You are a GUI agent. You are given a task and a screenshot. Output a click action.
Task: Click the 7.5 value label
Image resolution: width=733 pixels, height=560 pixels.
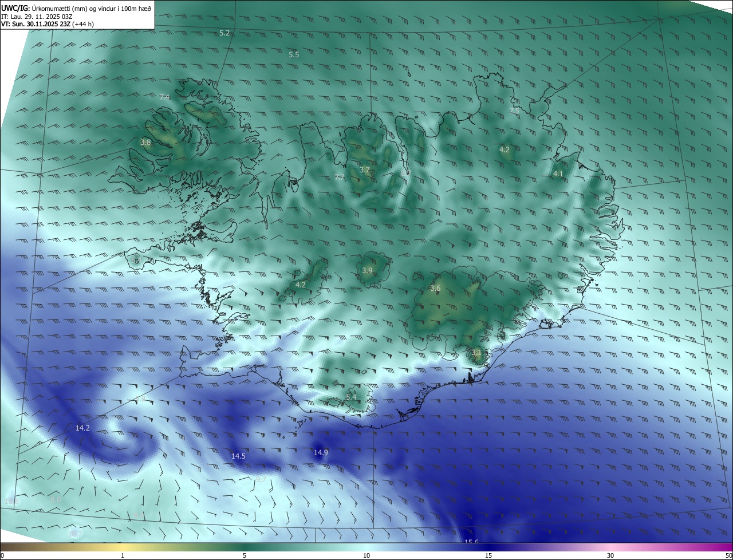(x=514, y=111)
